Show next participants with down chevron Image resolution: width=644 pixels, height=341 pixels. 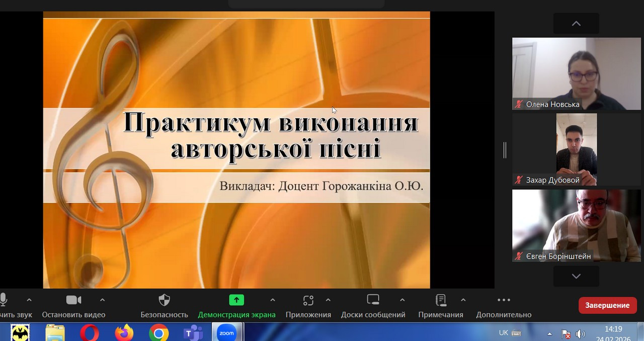576,276
